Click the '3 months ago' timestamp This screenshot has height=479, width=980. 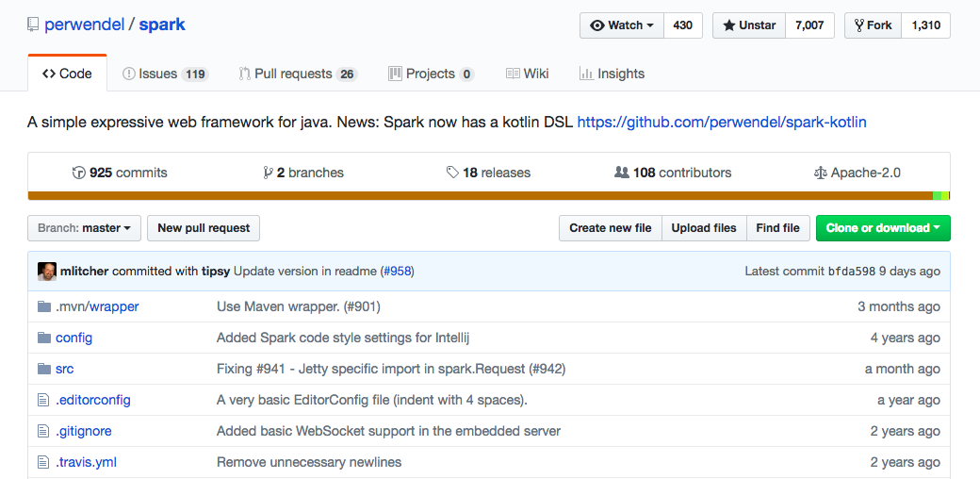(x=899, y=306)
